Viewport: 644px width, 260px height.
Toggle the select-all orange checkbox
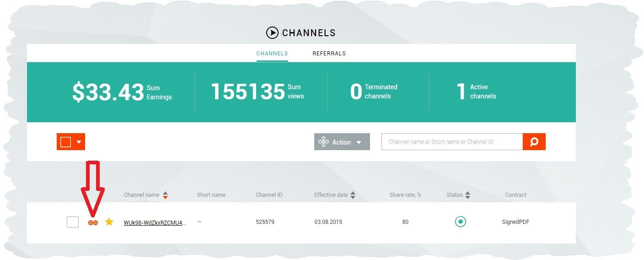(x=66, y=142)
